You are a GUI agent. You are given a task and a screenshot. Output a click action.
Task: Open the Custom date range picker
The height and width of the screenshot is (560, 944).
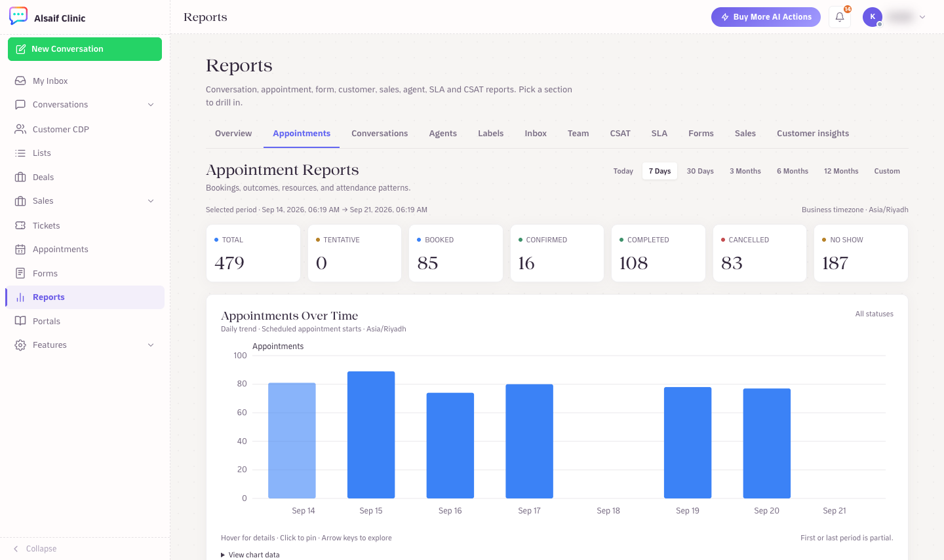pos(887,171)
